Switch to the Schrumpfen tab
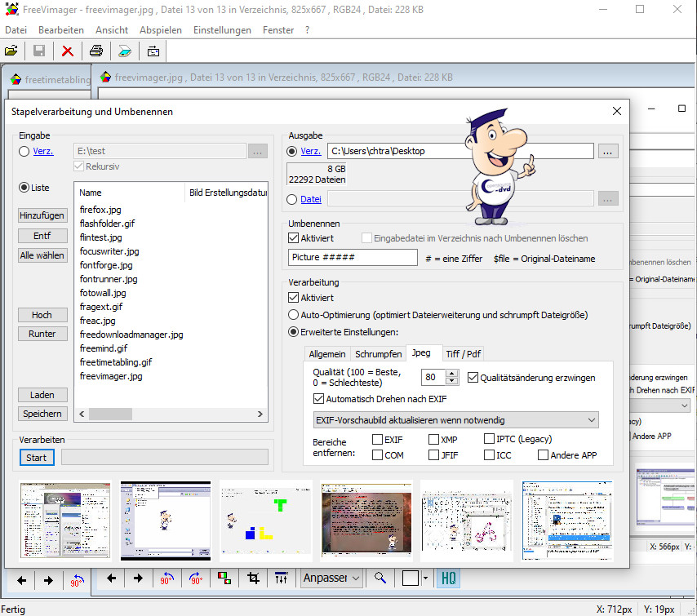The height and width of the screenshot is (616, 697). coord(378,354)
